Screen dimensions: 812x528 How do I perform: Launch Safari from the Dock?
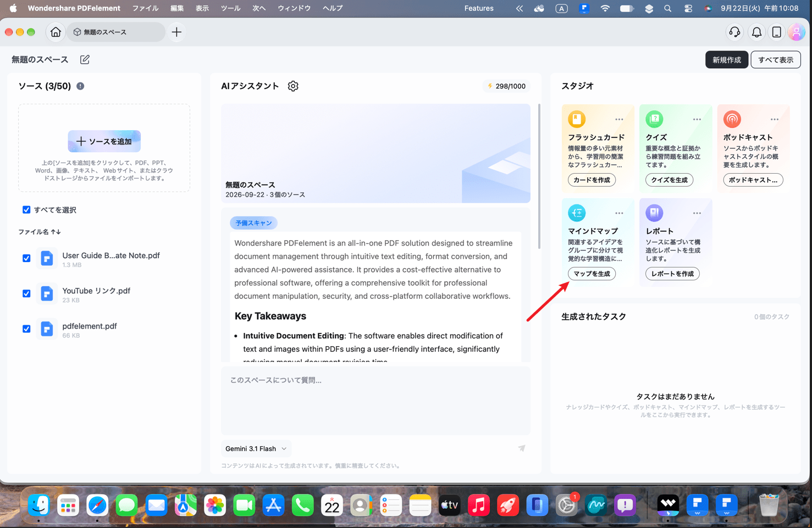tap(97, 505)
